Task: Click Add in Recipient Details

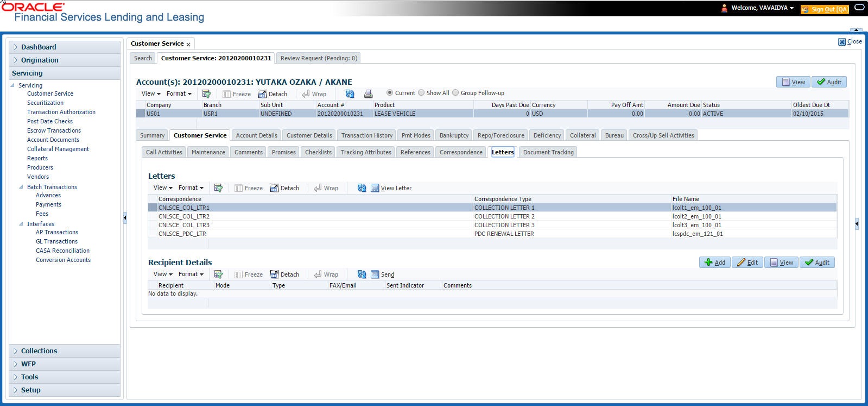Action: coord(714,263)
